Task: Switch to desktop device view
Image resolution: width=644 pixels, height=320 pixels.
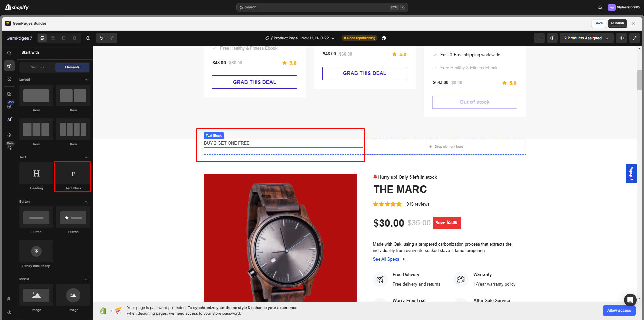Action: click(x=42, y=38)
